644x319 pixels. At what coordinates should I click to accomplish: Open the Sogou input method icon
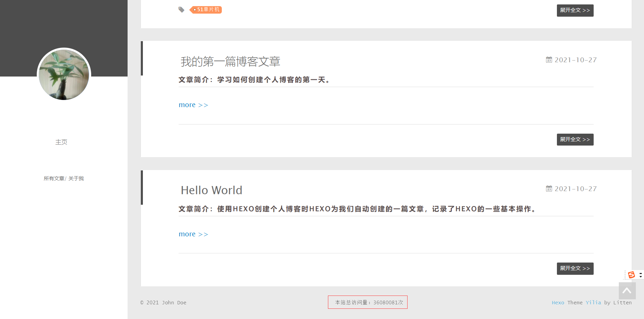[631, 275]
